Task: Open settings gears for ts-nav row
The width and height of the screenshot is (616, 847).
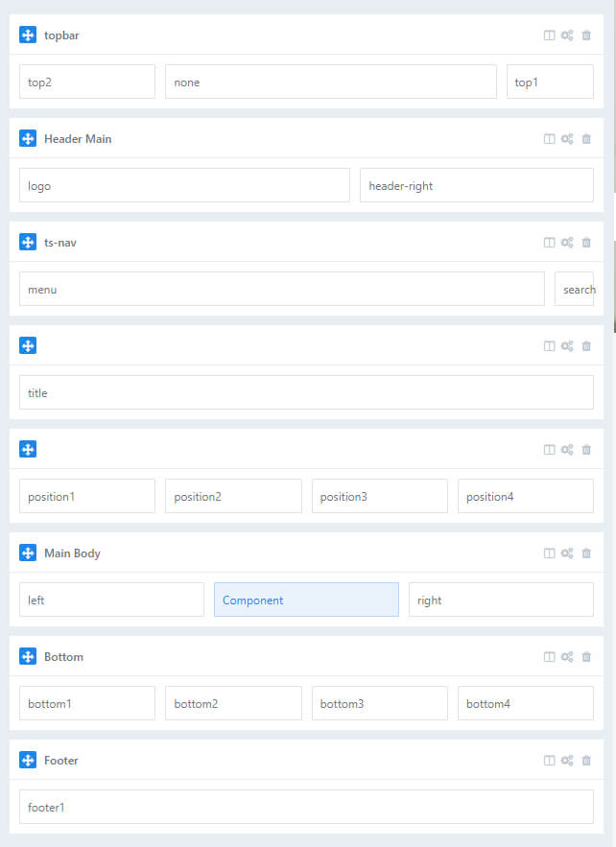Action: coord(567,243)
